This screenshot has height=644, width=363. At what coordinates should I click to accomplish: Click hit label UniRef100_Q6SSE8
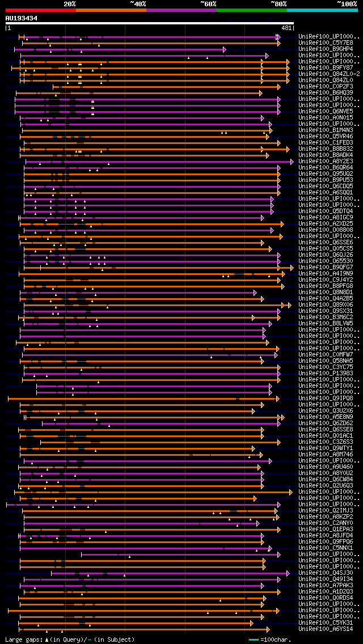[326, 430]
